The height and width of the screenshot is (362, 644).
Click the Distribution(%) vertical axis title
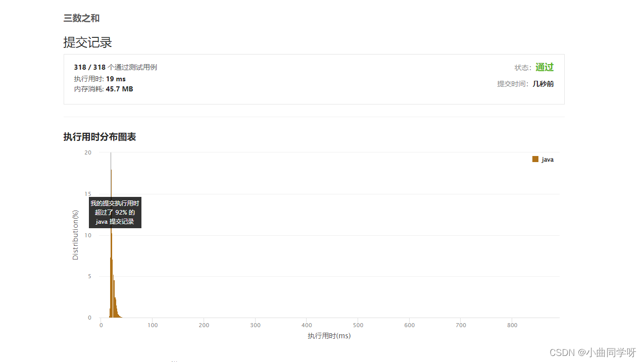coord(76,235)
